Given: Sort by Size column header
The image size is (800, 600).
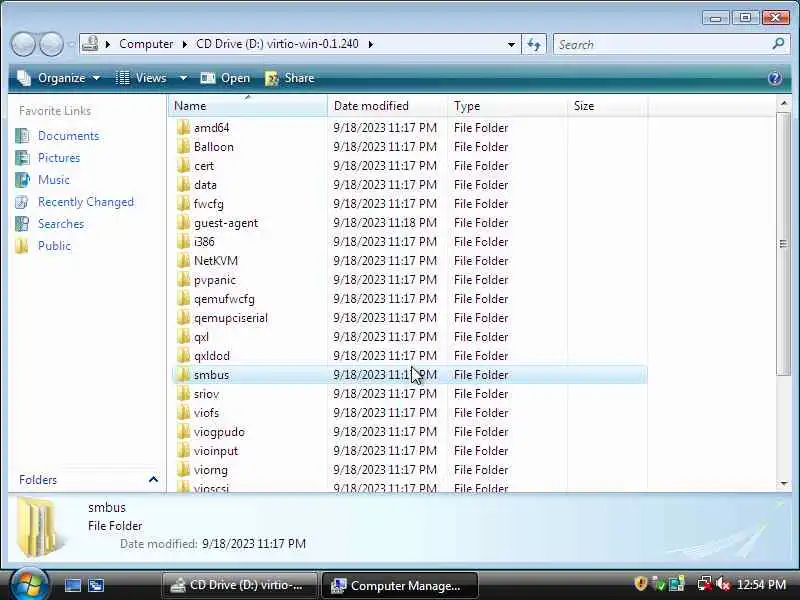Looking at the screenshot, I should [607, 106].
